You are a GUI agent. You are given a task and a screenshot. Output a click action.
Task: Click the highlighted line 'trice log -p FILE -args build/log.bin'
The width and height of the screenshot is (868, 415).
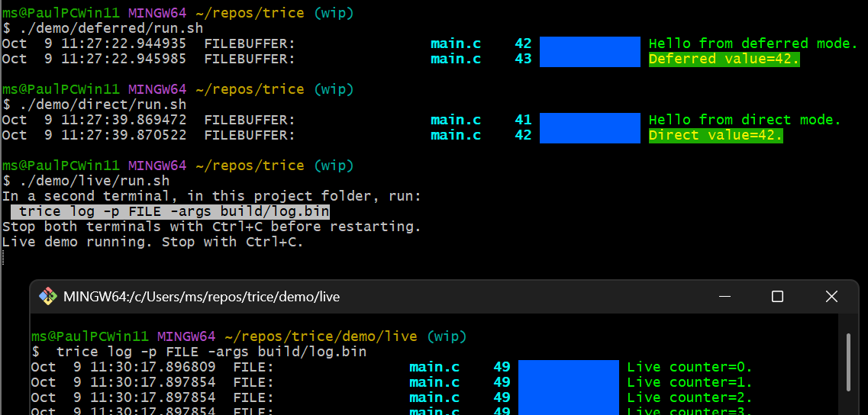(x=170, y=211)
